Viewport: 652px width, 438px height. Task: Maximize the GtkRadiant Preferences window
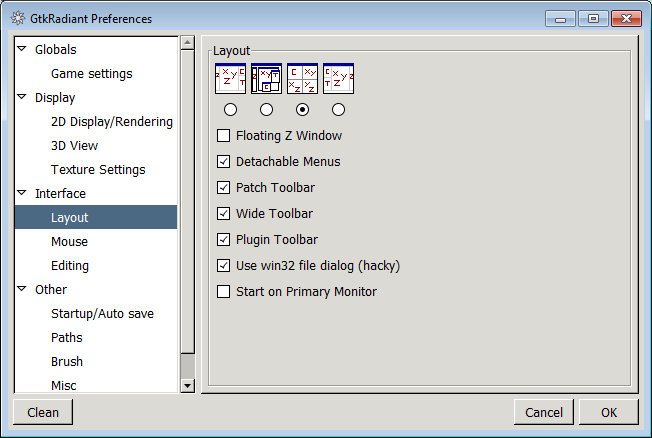[x=593, y=19]
